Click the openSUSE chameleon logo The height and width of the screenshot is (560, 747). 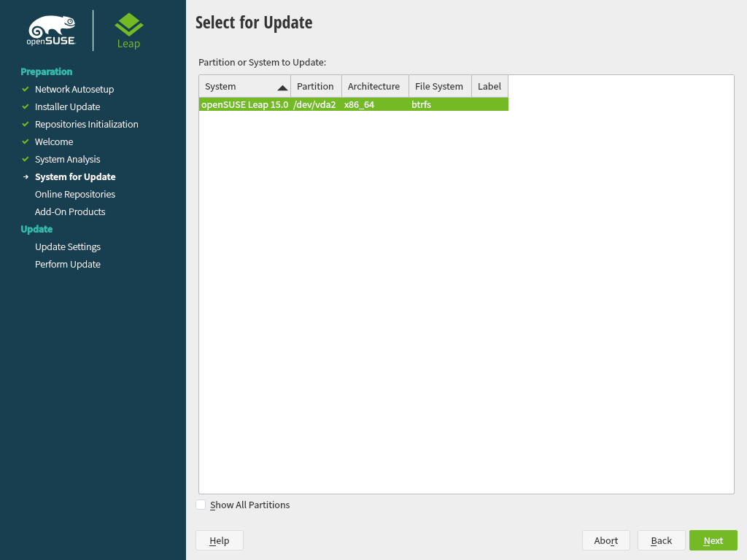coord(52,30)
